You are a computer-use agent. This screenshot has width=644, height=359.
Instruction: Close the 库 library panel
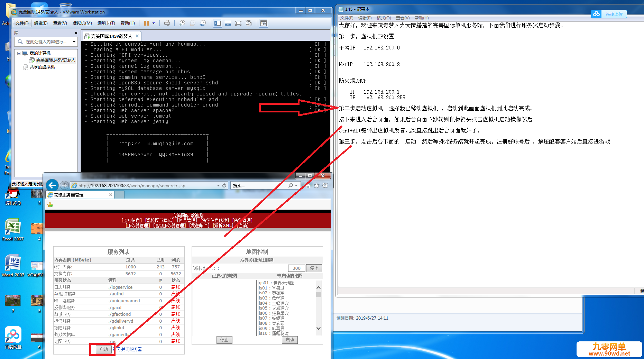(x=76, y=33)
